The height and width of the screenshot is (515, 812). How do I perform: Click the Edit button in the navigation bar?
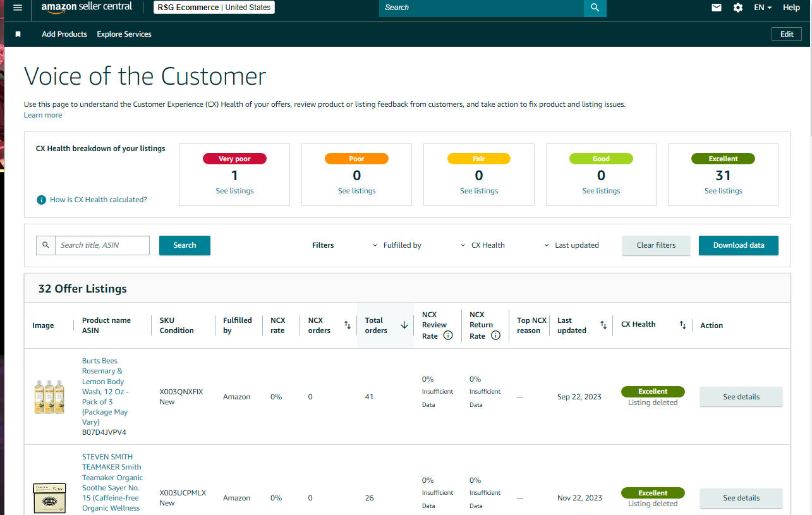tap(787, 34)
